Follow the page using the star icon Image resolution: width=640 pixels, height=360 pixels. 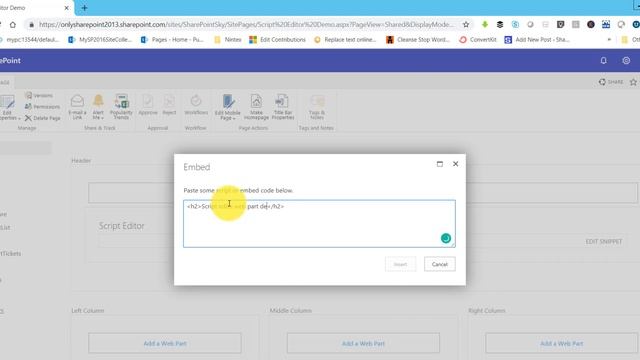tap(633, 82)
